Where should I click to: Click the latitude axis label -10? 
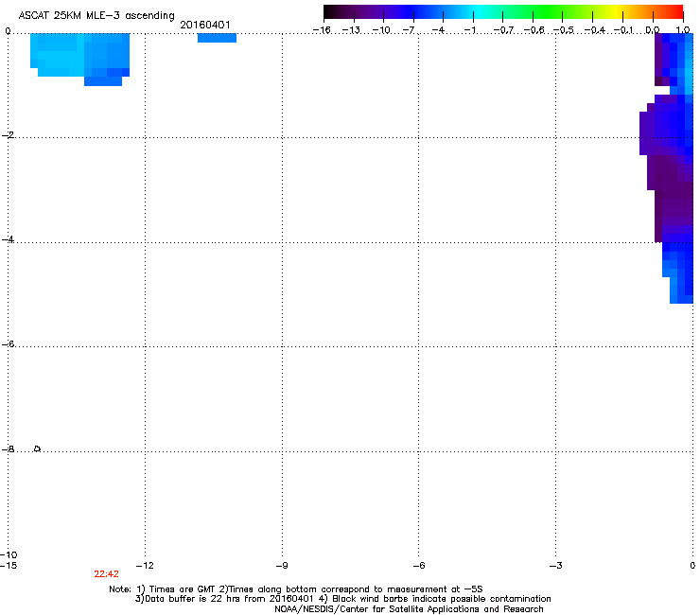pos(9,554)
